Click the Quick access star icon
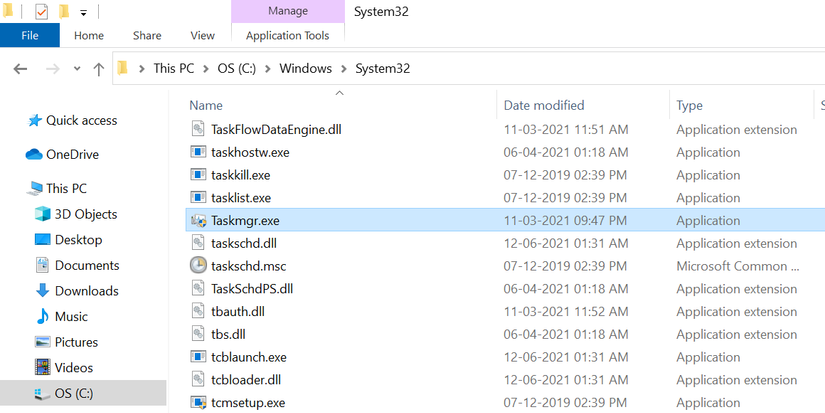 tap(34, 120)
